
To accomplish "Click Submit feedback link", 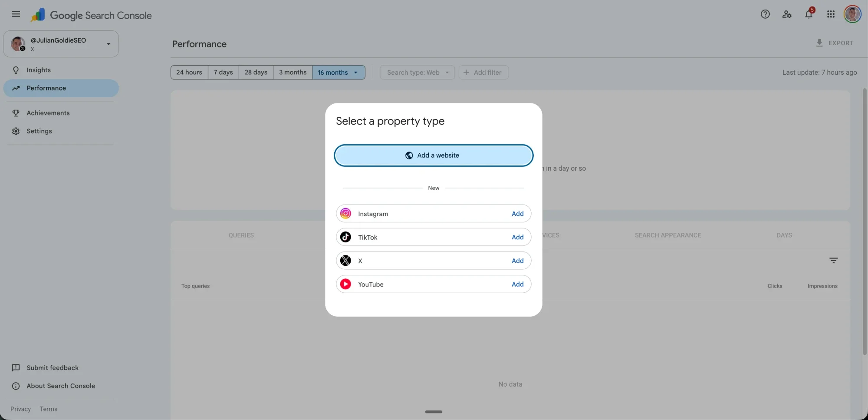I will [53, 368].
